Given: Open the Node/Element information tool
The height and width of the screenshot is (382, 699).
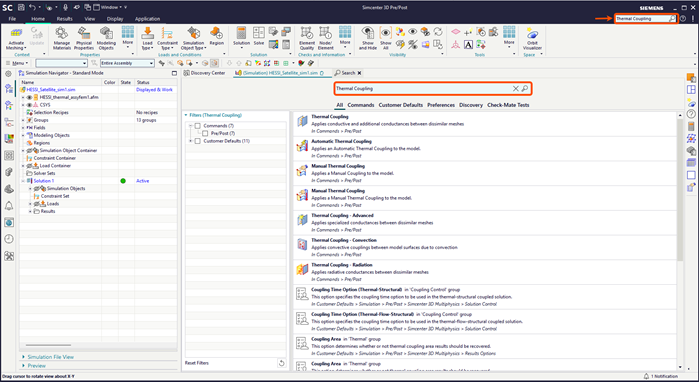Looking at the screenshot, I should click(x=325, y=33).
